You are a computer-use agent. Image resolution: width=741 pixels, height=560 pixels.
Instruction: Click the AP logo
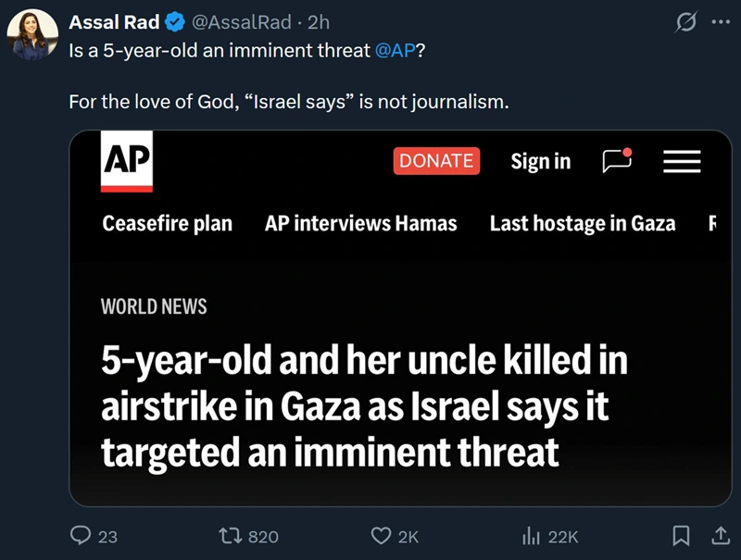coord(126,164)
